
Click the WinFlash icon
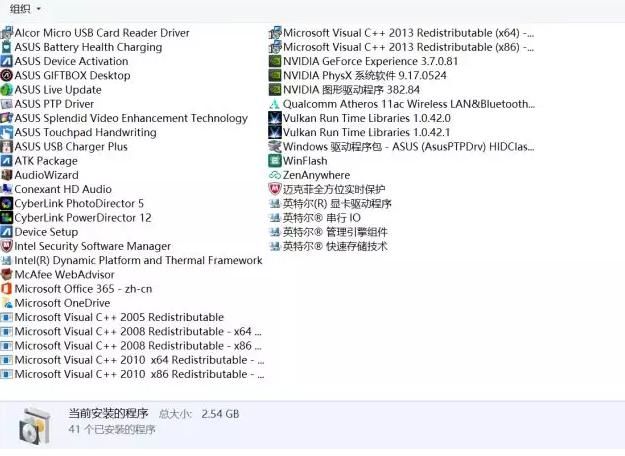pyautogui.click(x=275, y=161)
